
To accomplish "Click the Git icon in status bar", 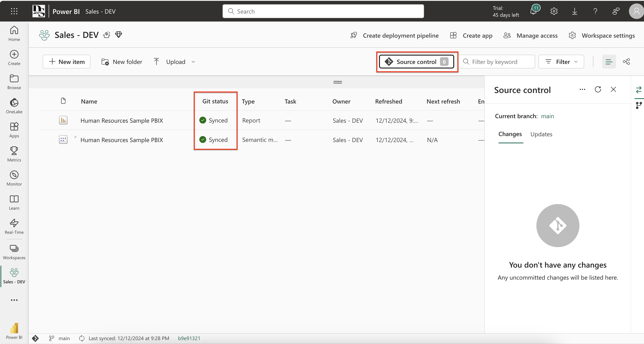I will pyautogui.click(x=35, y=338).
